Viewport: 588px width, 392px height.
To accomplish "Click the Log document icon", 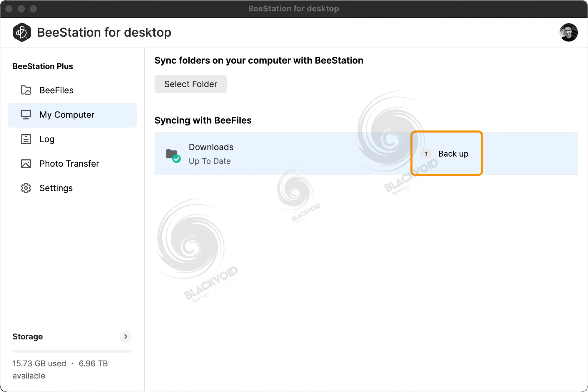I will tap(26, 139).
